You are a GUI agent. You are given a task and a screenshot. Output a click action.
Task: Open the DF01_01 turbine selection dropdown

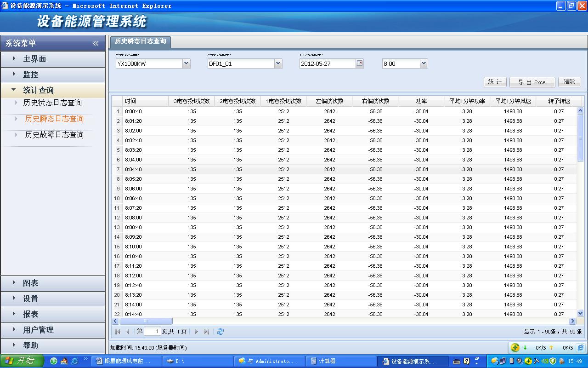click(x=278, y=64)
